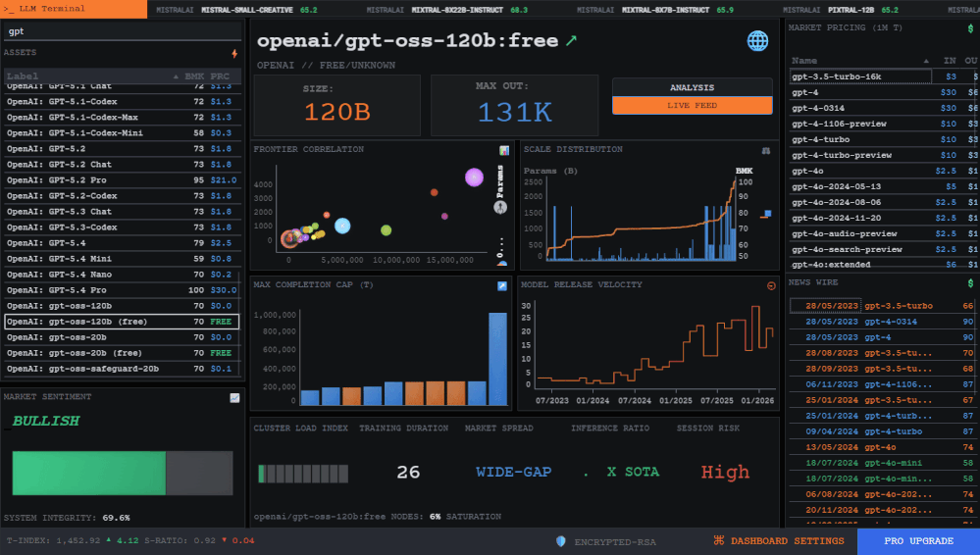
Task: Click the binoculars icon in Scale Distribution panel
Action: pyautogui.click(x=765, y=151)
